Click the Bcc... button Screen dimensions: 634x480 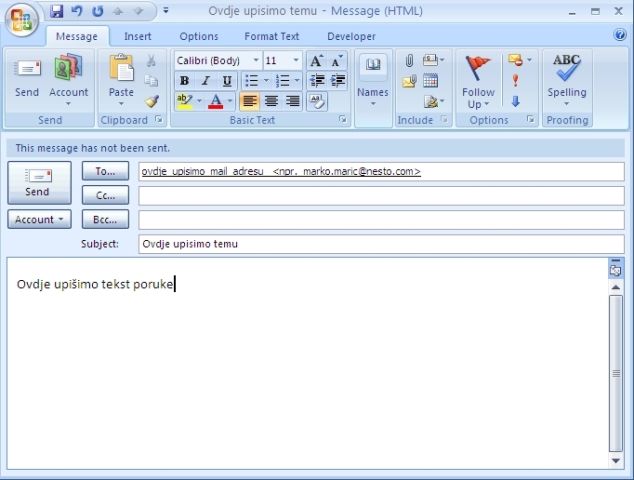[x=105, y=219]
